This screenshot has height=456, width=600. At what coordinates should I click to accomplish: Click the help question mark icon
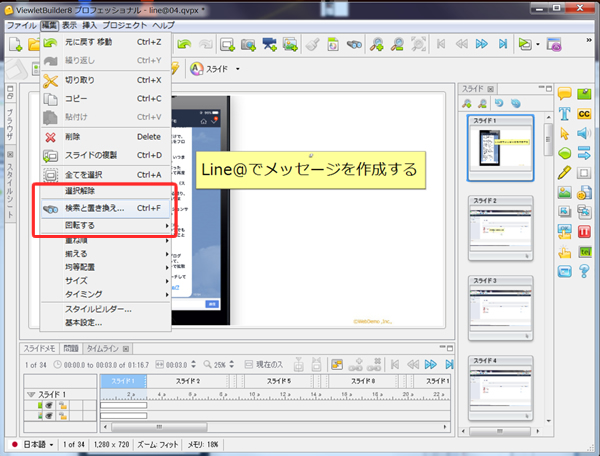pos(584,271)
